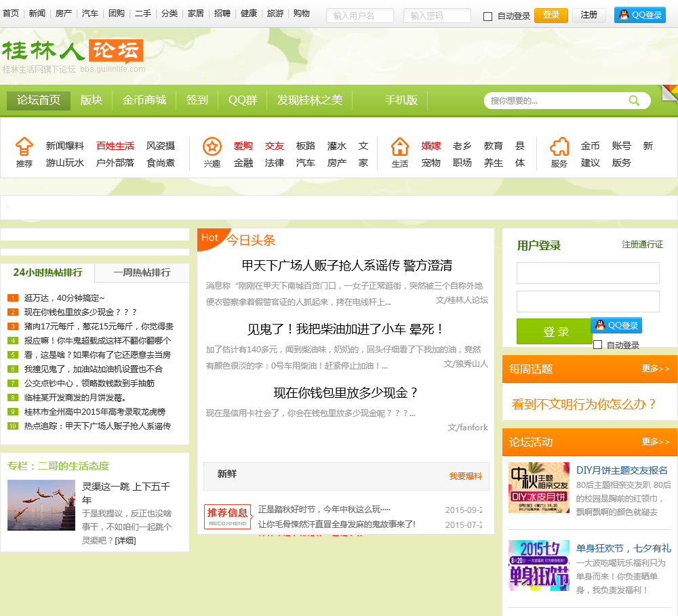Click the orange 登录 button in top bar
Image resolution: width=678 pixels, height=616 pixels.
click(551, 15)
